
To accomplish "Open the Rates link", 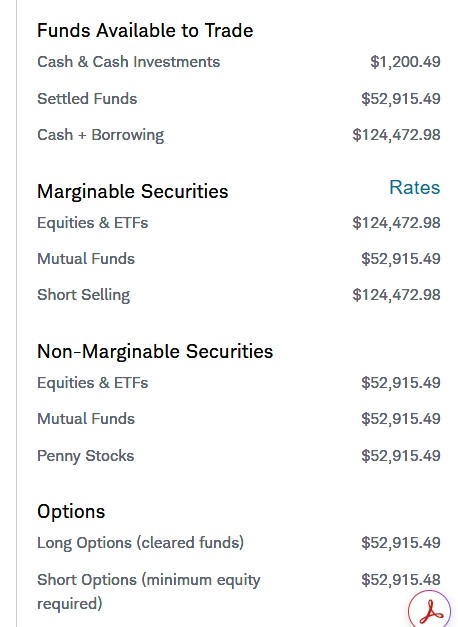I will pyautogui.click(x=415, y=187).
